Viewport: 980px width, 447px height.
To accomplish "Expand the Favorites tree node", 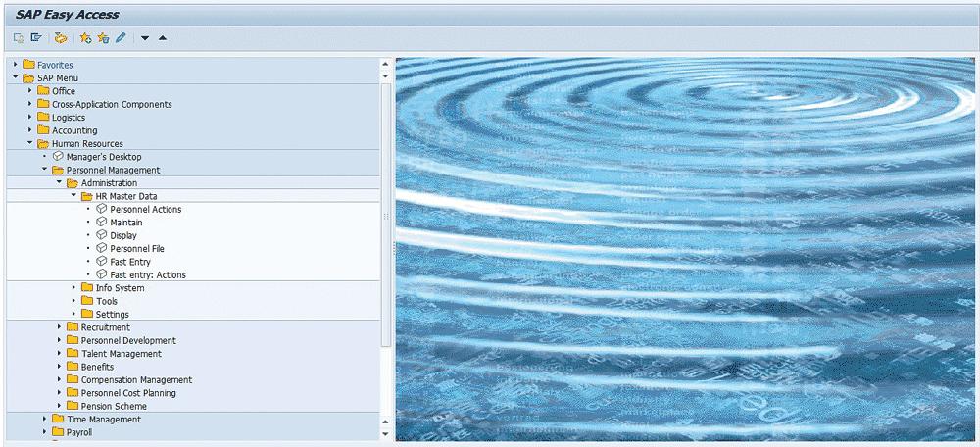I will coord(16,65).
